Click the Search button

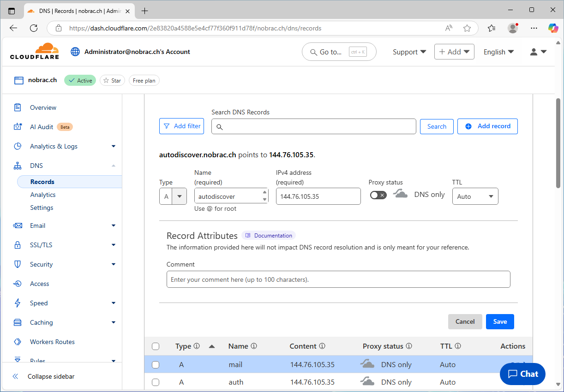click(x=437, y=126)
